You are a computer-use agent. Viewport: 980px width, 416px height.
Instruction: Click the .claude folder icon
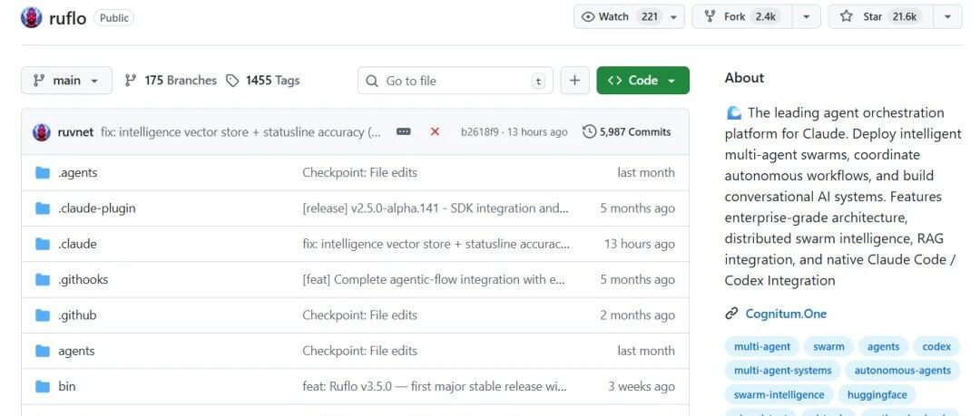click(43, 244)
